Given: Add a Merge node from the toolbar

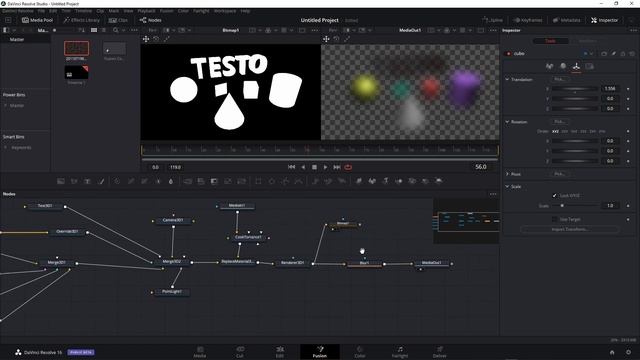Looking at the screenshot, I should pyautogui.click(x=187, y=181).
